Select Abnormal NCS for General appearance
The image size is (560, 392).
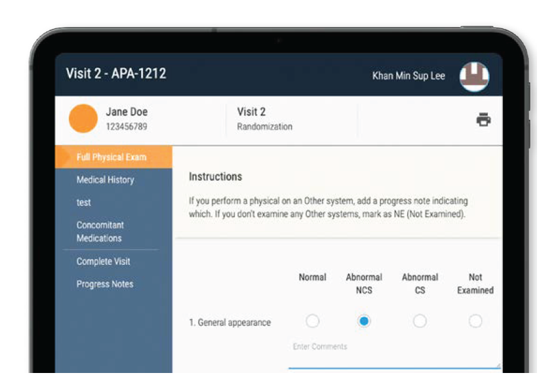[364, 321]
